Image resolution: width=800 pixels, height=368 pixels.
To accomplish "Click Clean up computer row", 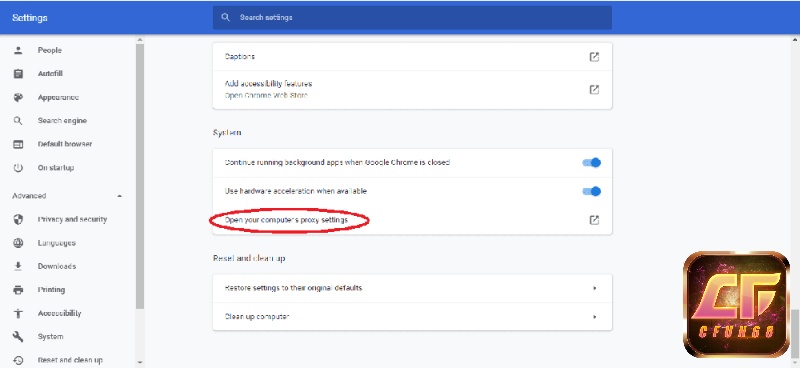I will (412, 316).
